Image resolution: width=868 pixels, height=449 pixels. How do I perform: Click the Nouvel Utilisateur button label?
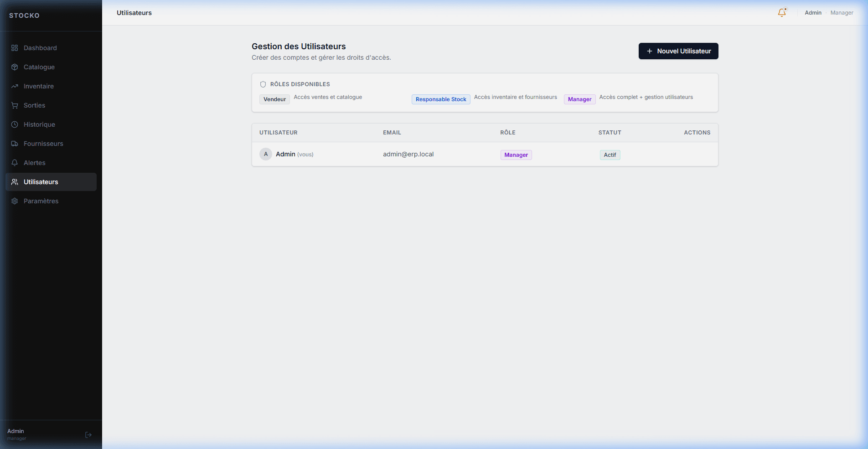[684, 51]
